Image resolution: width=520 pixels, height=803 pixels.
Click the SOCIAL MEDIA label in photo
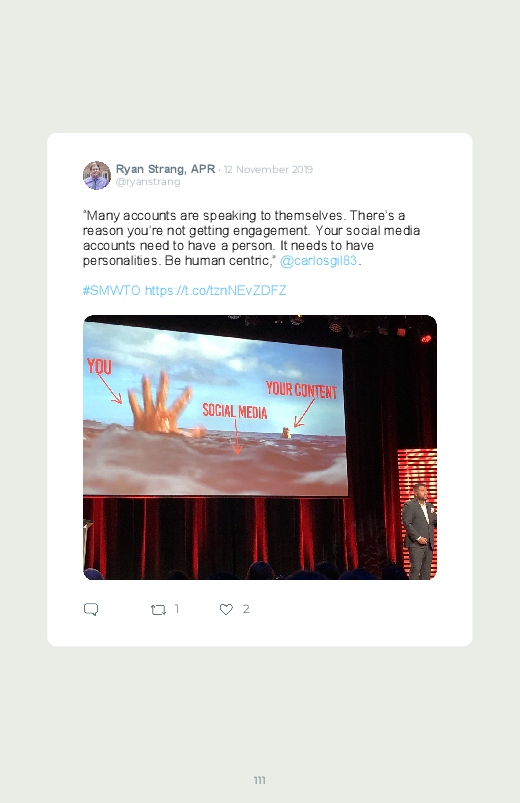pos(235,411)
